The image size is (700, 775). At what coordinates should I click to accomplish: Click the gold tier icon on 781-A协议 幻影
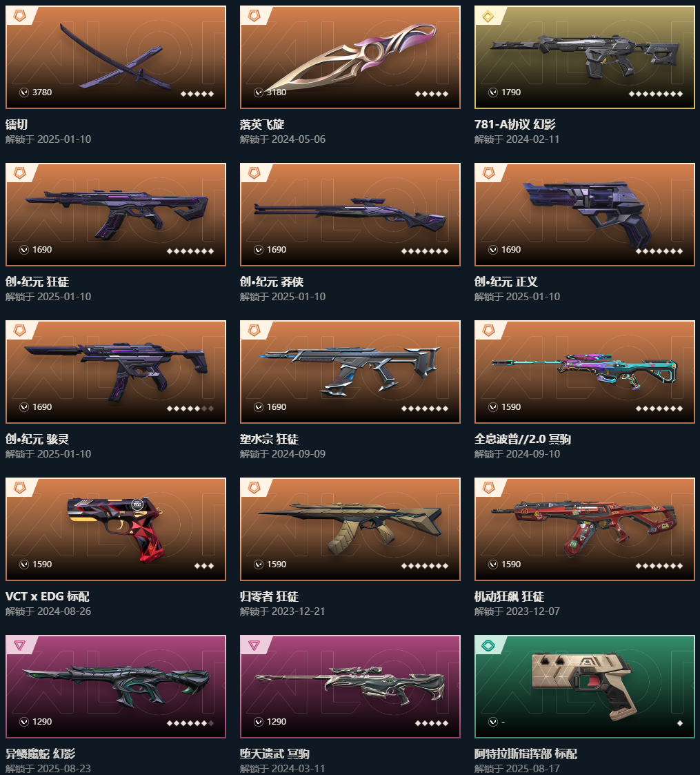[488, 17]
